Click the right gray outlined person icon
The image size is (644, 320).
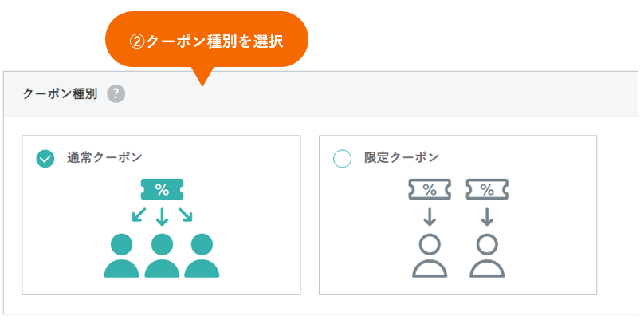tap(487, 256)
